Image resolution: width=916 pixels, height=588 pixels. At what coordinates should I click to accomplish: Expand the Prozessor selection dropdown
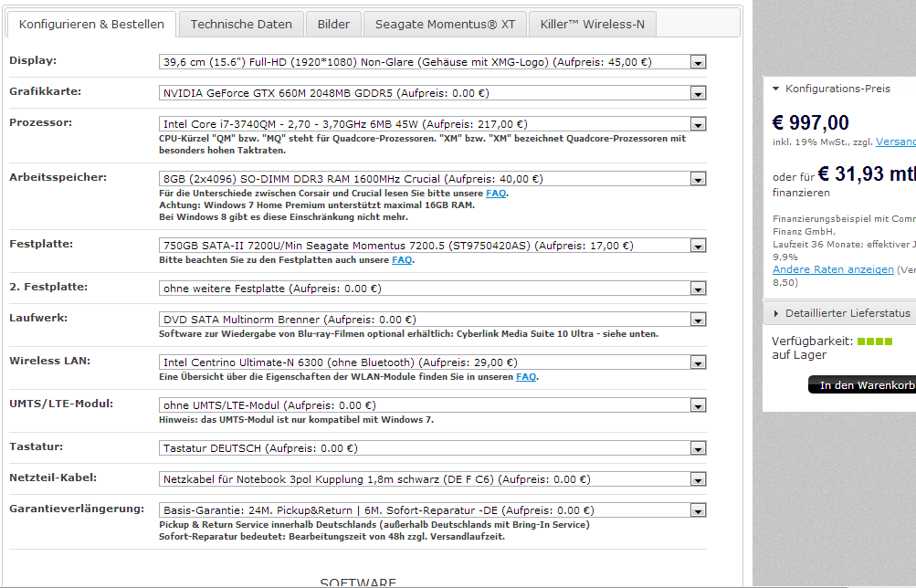pyautogui.click(x=432, y=124)
